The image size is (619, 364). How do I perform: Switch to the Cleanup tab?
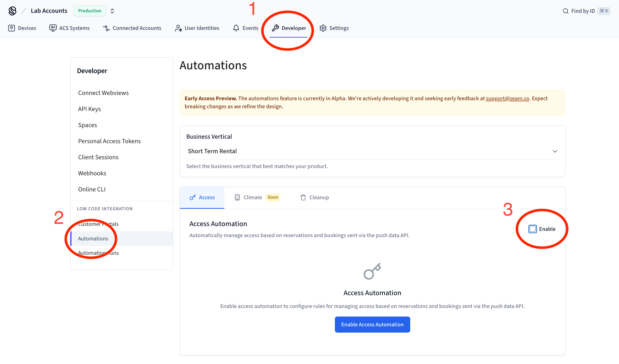(315, 197)
